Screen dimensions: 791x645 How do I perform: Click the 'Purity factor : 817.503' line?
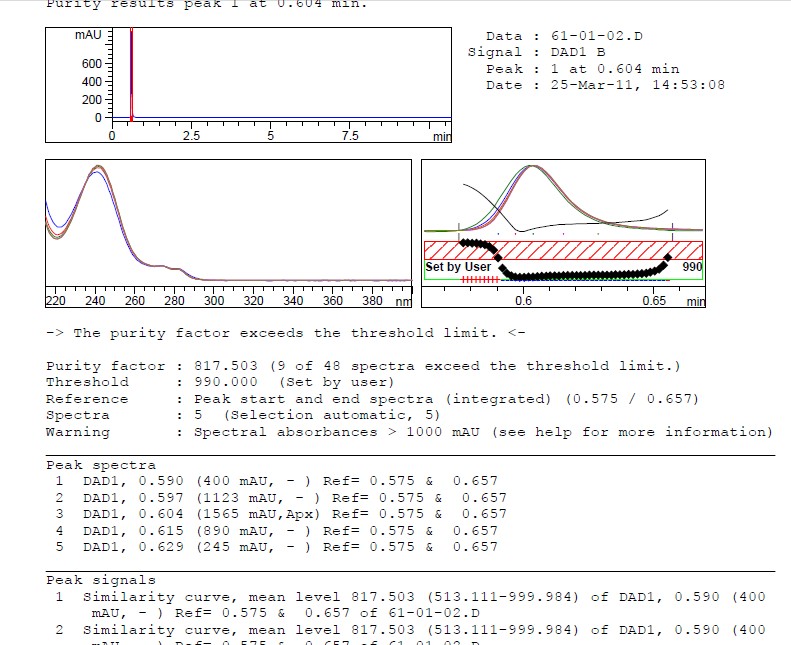pos(363,366)
